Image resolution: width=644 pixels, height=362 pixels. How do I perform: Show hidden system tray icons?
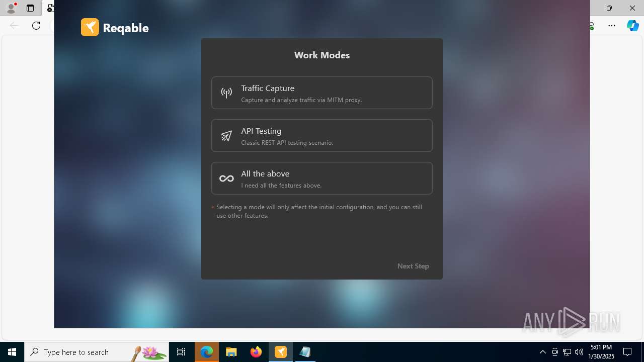coord(543,352)
